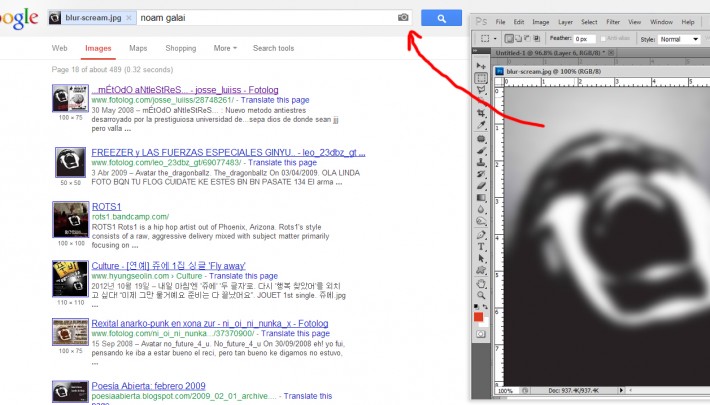Open the Photoshop Select menu
Screen dimensions: 710x405
click(x=589, y=22)
